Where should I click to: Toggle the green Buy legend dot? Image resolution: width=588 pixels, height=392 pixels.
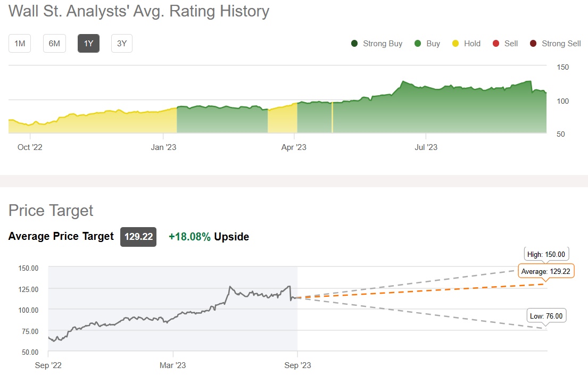click(418, 44)
